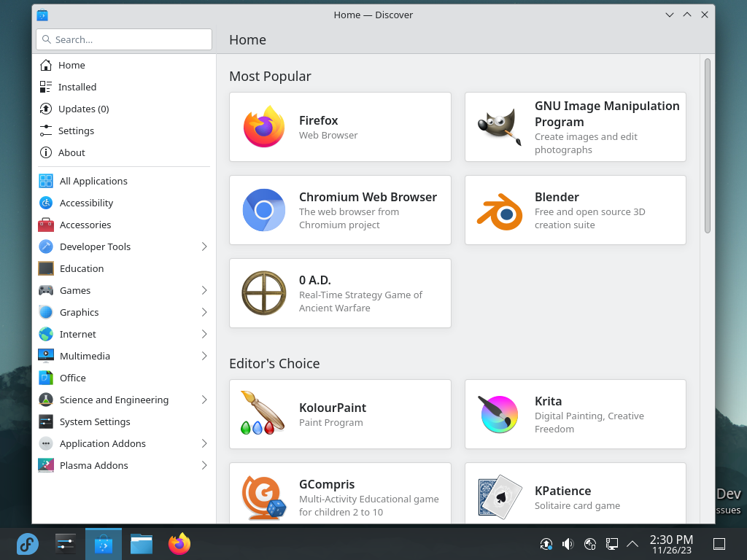Open the Krita app title
This screenshot has width=747, height=560.
[548, 402]
